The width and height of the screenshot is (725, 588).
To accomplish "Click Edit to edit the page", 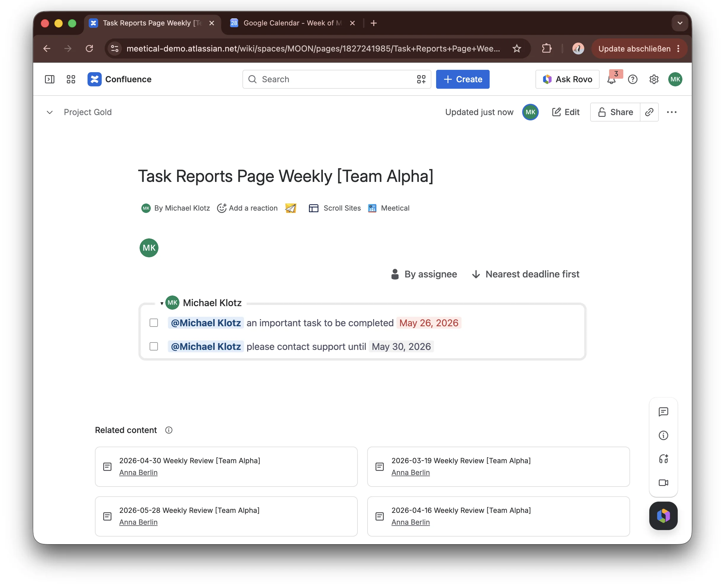I will coord(566,112).
